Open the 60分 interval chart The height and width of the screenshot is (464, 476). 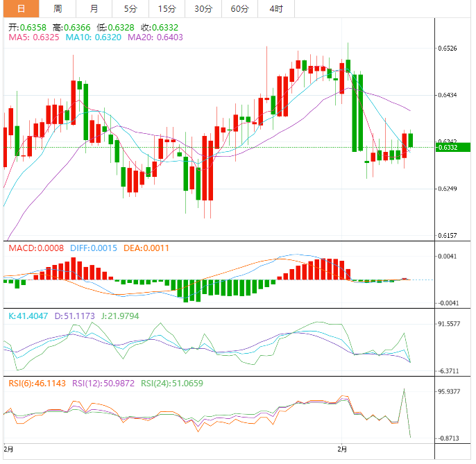(x=239, y=9)
